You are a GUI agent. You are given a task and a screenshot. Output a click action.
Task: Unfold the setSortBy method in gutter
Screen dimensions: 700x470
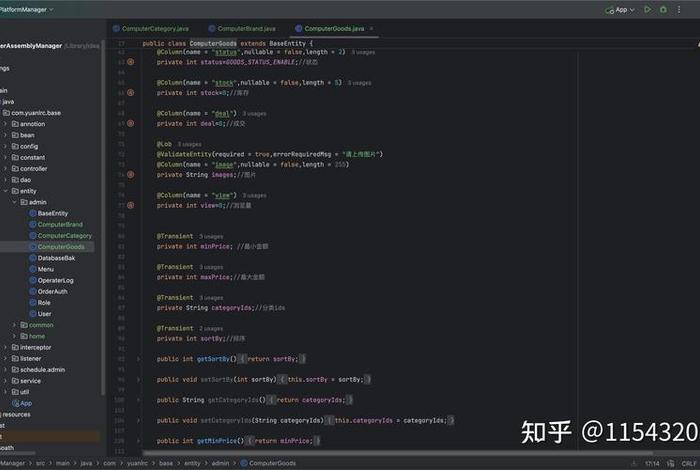[138, 379]
